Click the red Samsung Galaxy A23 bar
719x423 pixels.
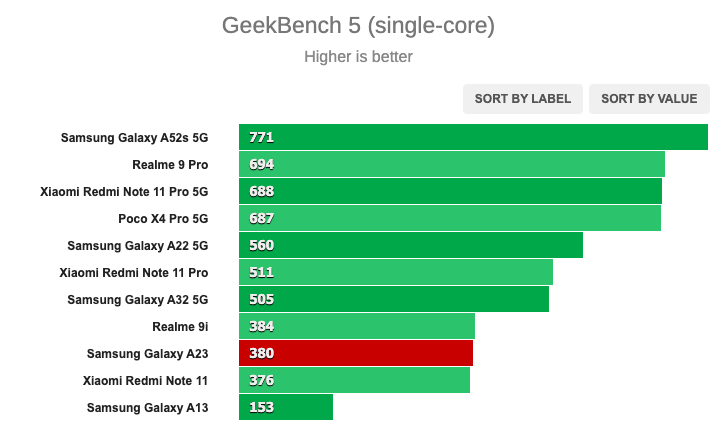coord(356,353)
